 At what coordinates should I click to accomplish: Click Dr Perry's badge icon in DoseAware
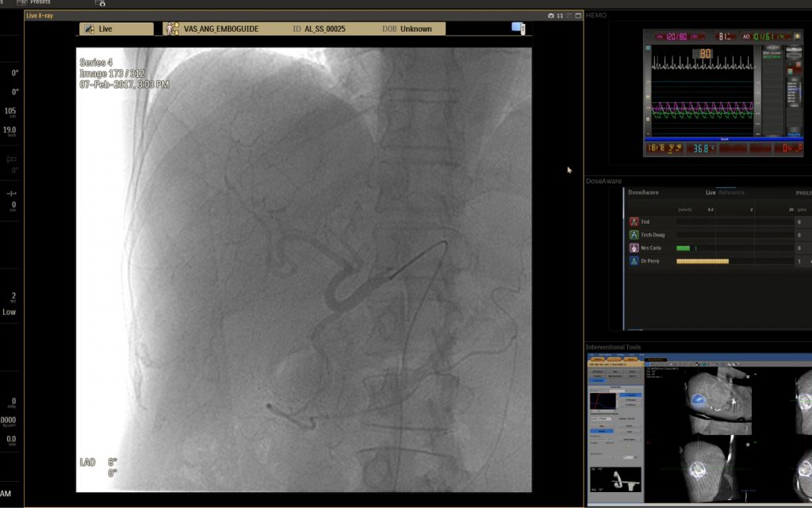pyautogui.click(x=634, y=262)
